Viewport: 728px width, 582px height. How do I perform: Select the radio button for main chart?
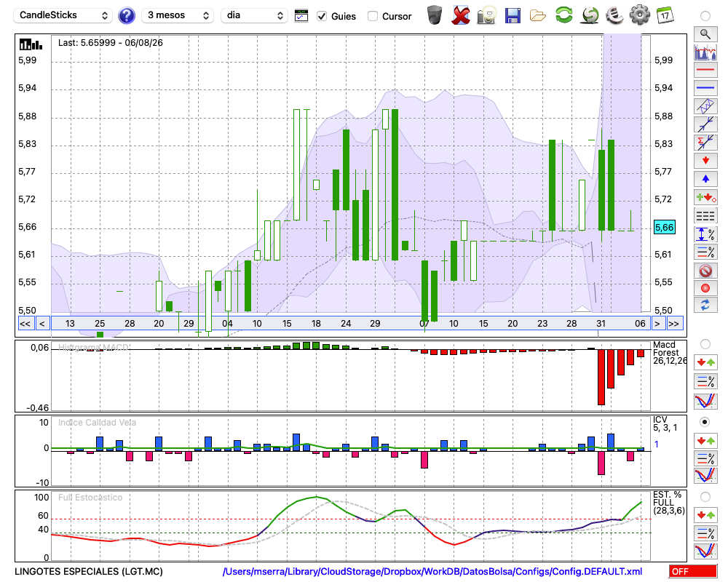[x=705, y=16]
